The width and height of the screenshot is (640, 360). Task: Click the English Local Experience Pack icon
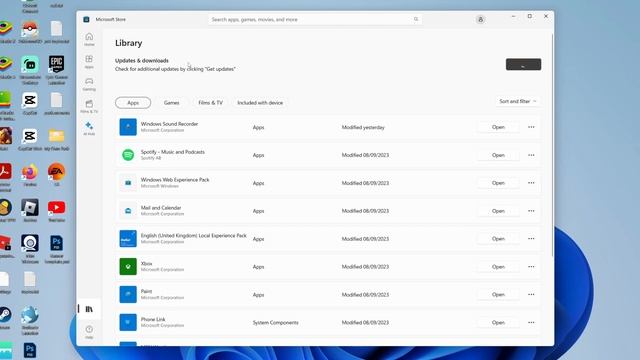tap(128, 239)
